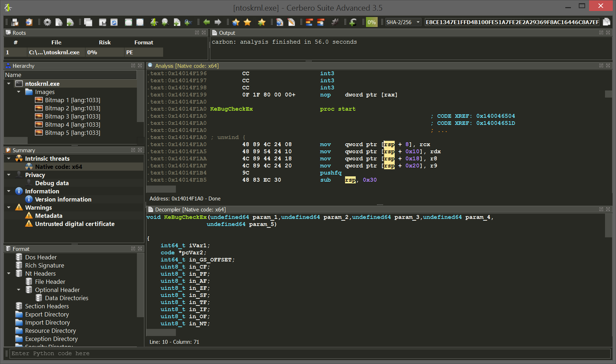Float the Hierarchy panel with undock button
Viewport: 616px width, 364px height.
click(x=133, y=66)
